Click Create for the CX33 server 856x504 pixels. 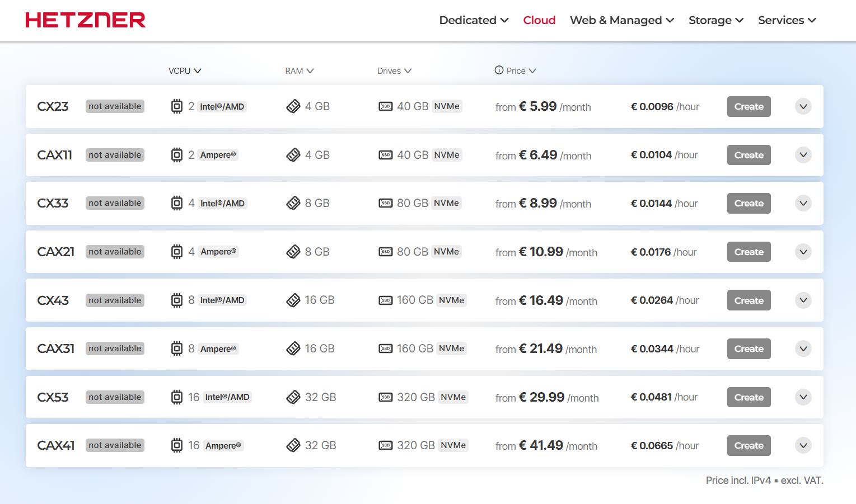749,203
